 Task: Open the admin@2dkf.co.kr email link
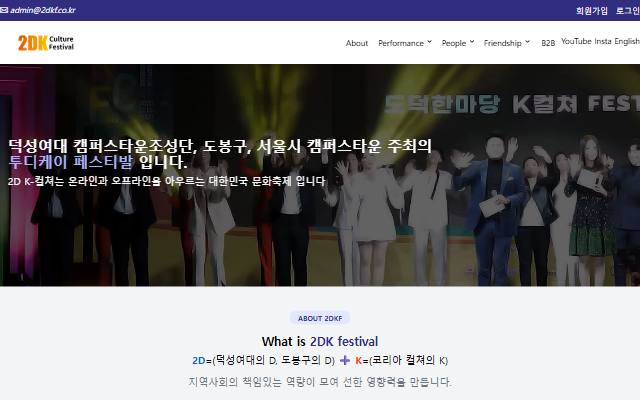pos(43,10)
